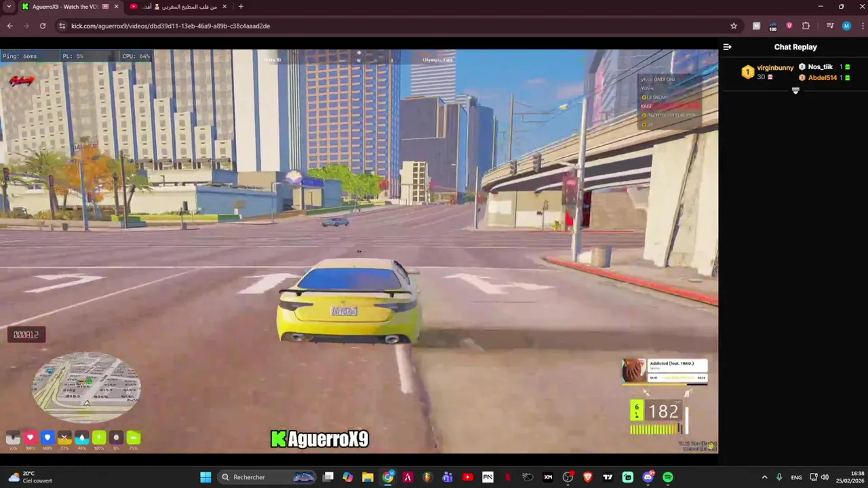Open the FN taskbar app
The image size is (868, 488).
tap(488, 477)
